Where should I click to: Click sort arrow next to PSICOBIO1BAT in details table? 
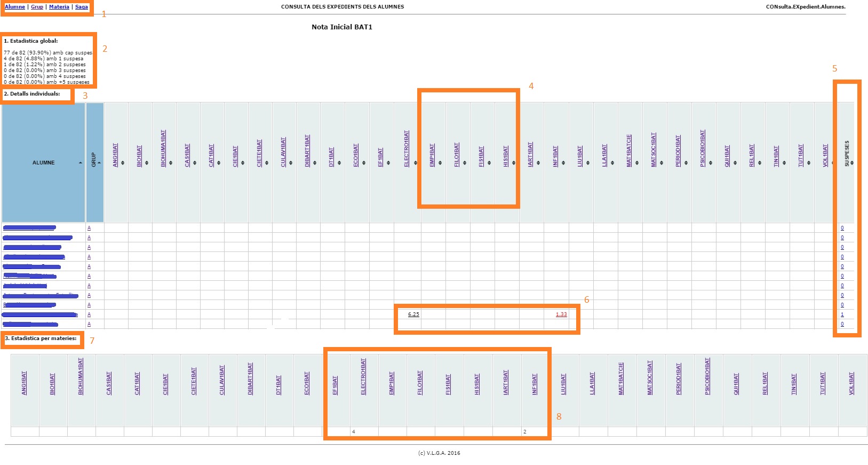point(711,163)
